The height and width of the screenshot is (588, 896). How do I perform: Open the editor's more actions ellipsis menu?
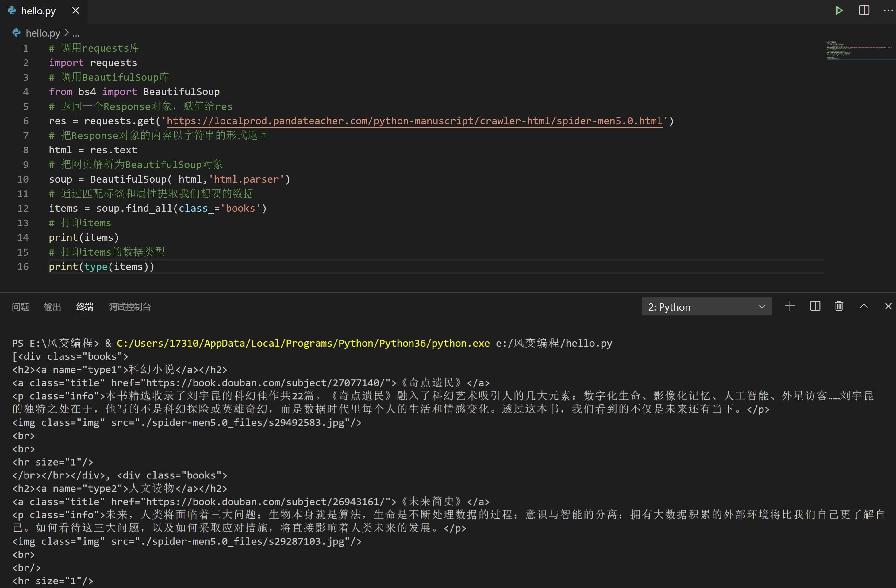[888, 10]
